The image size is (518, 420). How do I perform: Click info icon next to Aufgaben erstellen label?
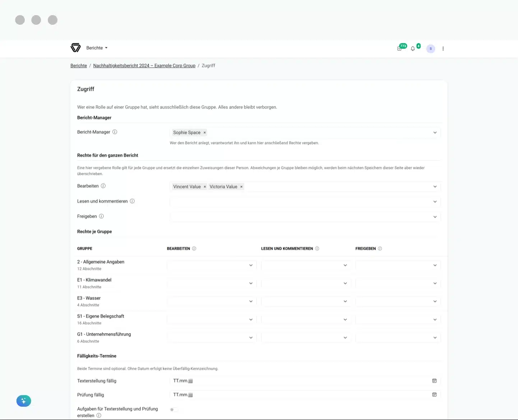tap(99, 415)
